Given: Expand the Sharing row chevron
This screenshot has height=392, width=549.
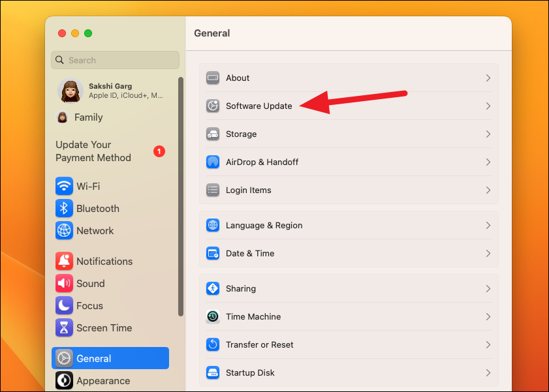Looking at the screenshot, I should (488, 288).
